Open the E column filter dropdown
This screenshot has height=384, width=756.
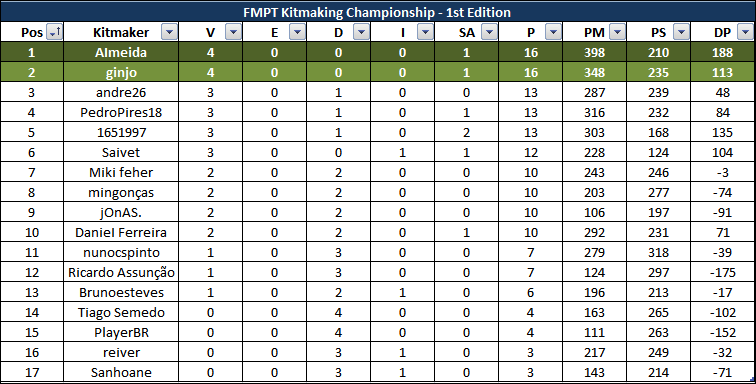tap(297, 32)
